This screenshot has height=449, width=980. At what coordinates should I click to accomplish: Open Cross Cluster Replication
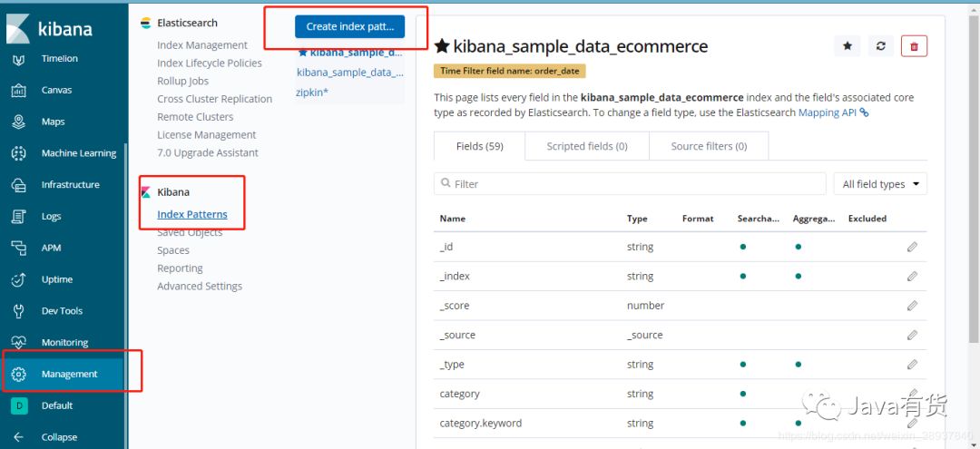pyautogui.click(x=214, y=99)
